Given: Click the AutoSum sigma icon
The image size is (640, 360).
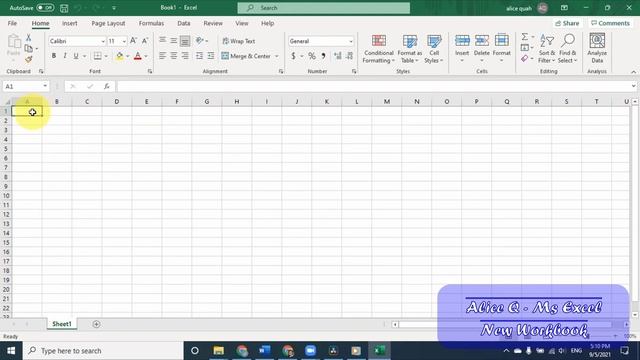Looking at the screenshot, I should [x=524, y=37].
